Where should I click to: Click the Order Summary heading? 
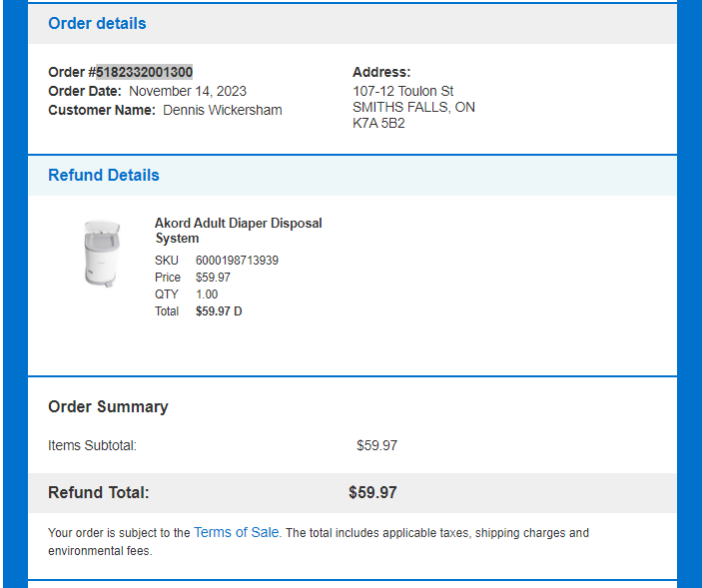coord(108,406)
